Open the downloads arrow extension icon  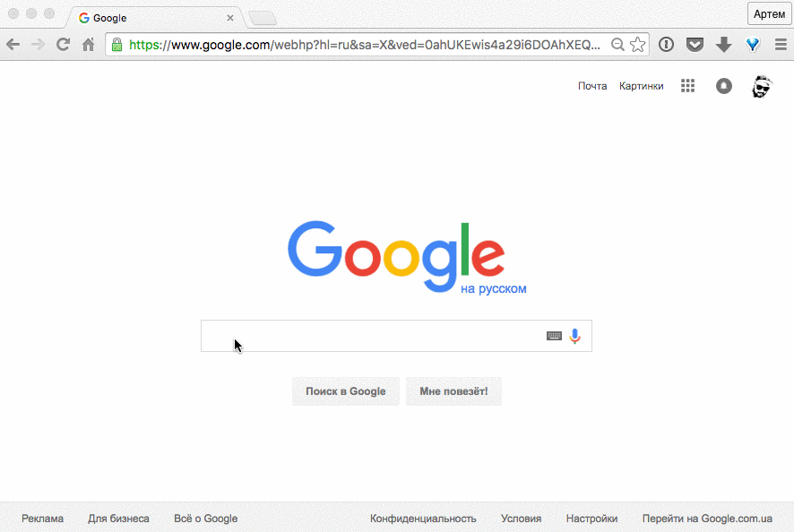tap(723, 45)
